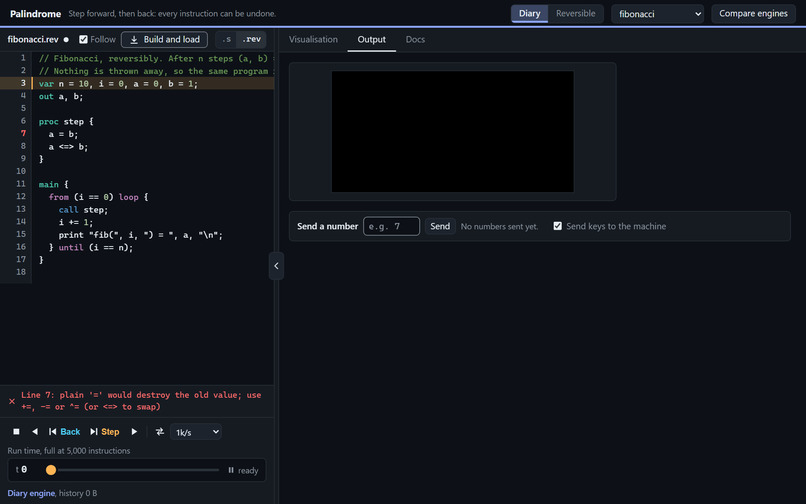Click the red error X icon
This screenshot has width=806, height=504.
pyautogui.click(x=12, y=401)
